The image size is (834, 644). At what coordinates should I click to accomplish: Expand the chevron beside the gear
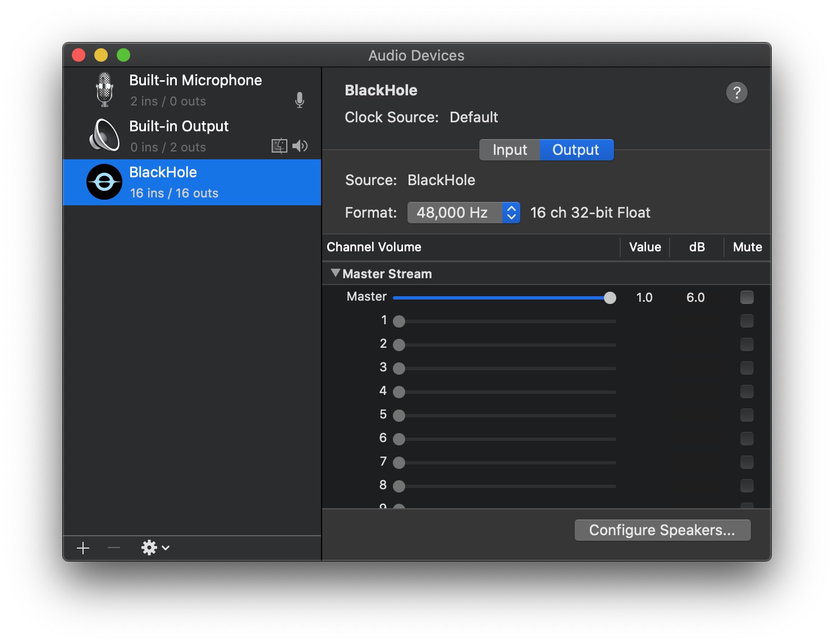click(166, 548)
